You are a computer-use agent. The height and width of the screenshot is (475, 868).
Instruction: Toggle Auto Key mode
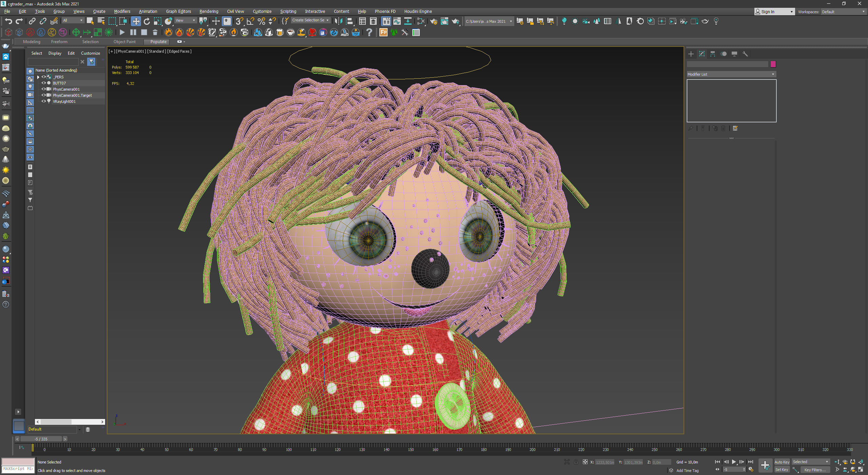782,462
